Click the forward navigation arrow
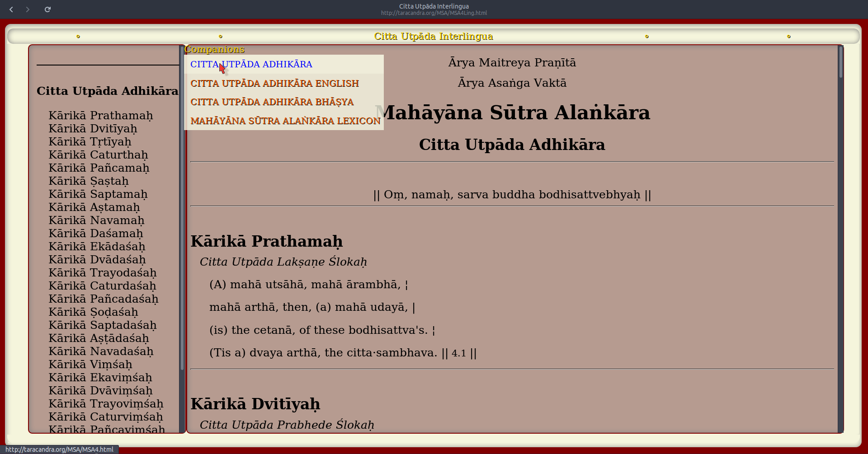The image size is (868, 454). (28, 9)
